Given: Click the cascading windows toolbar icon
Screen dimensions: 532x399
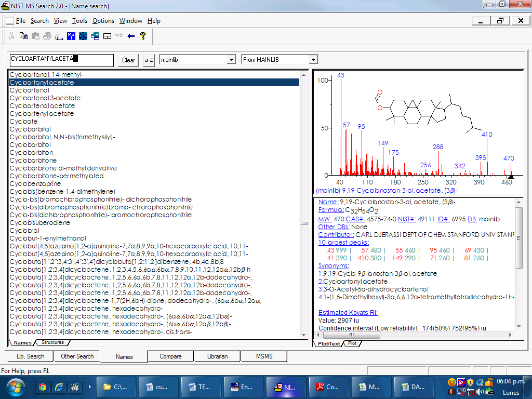Looking at the screenshot, I should (x=95, y=36).
